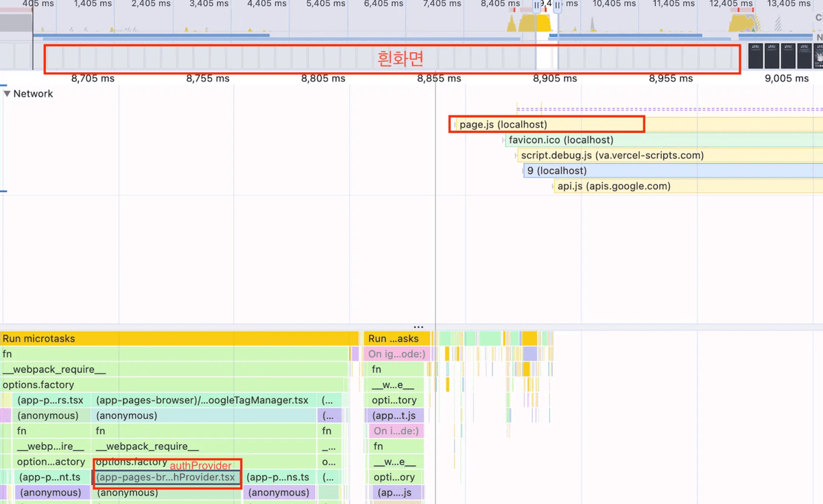
Task: Select the hProvider.tsx flame chart entry
Action: pyautogui.click(x=167, y=477)
